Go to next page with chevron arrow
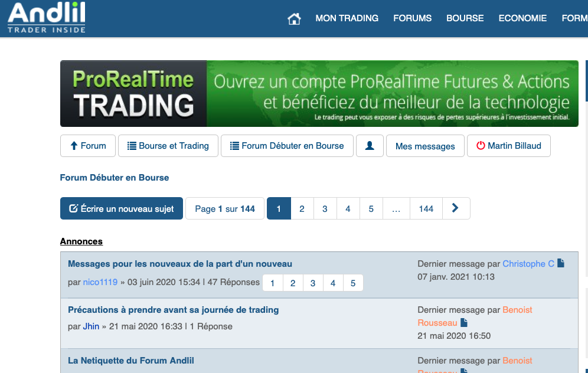588x373 pixels. (456, 208)
